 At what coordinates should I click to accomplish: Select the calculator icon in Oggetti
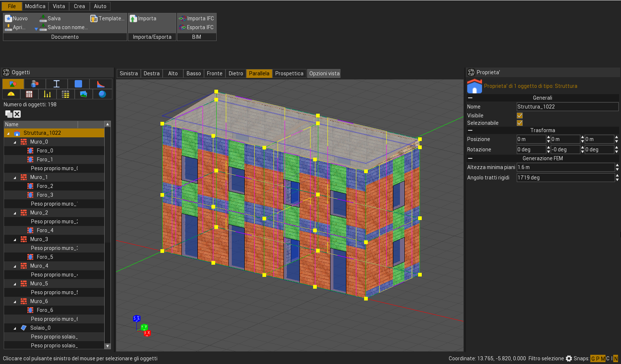pyautogui.click(x=29, y=94)
